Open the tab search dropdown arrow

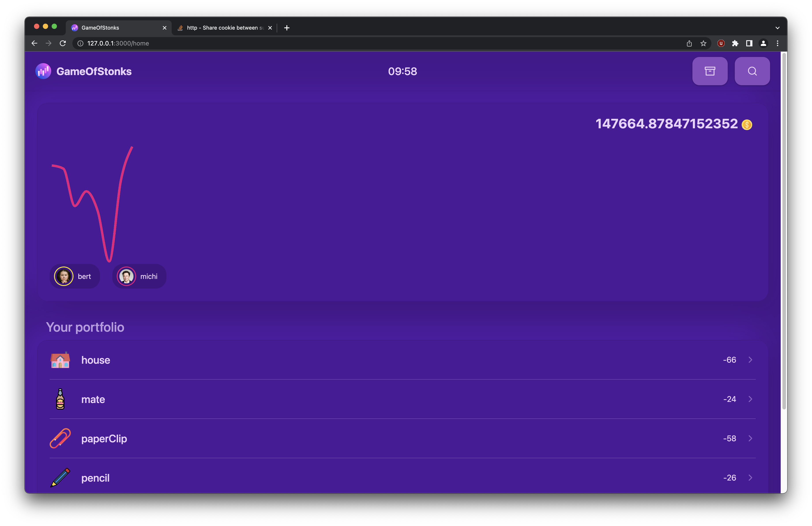click(777, 28)
